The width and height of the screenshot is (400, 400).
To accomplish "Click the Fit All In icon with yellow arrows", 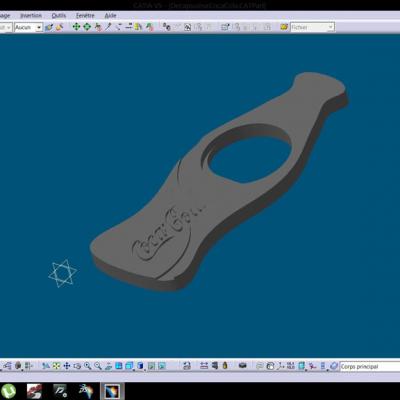I will (x=56, y=366).
